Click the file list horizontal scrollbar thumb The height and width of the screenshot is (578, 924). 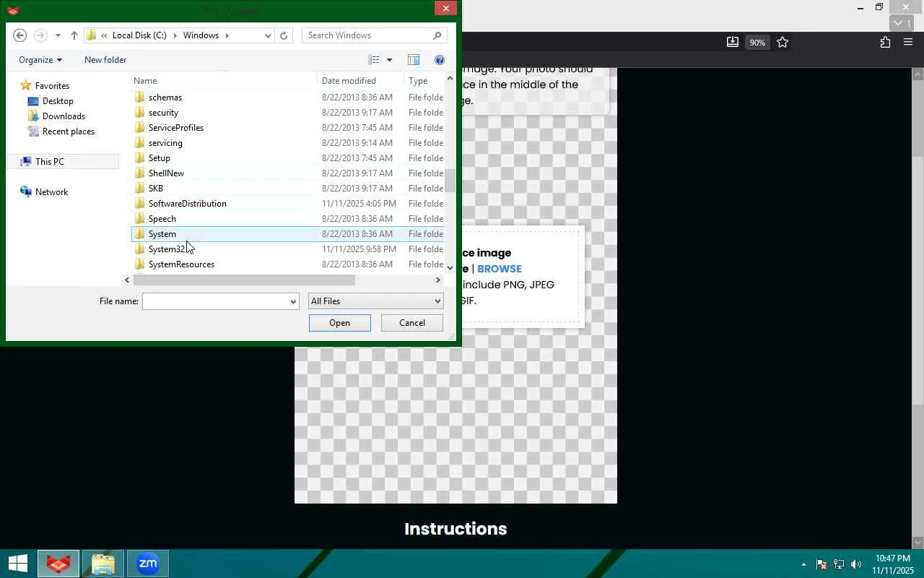click(244, 280)
